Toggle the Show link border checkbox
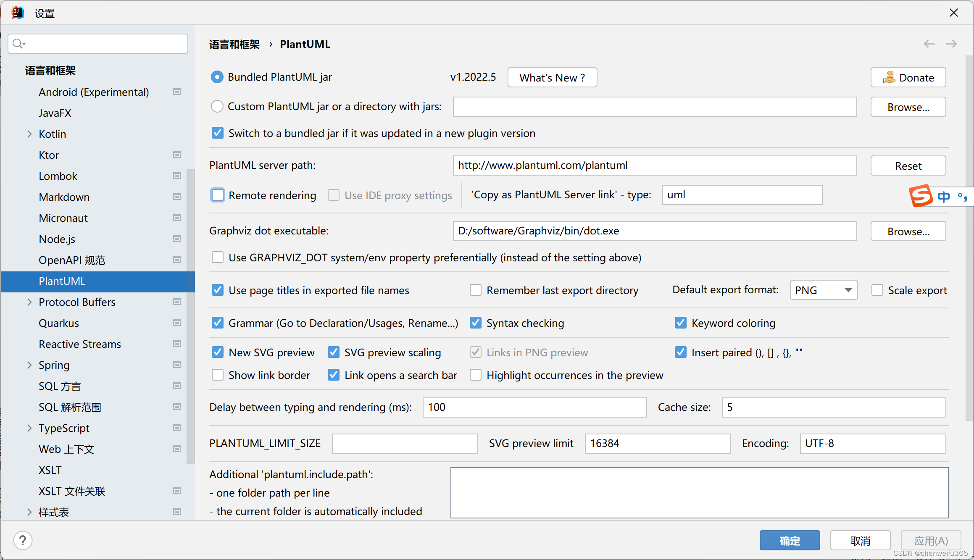This screenshot has width=974, height=560. (x=218, y=375)
